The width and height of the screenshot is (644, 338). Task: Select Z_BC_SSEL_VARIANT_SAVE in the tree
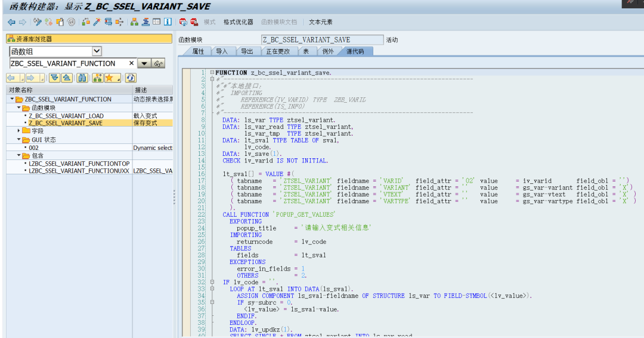[66, 123]
